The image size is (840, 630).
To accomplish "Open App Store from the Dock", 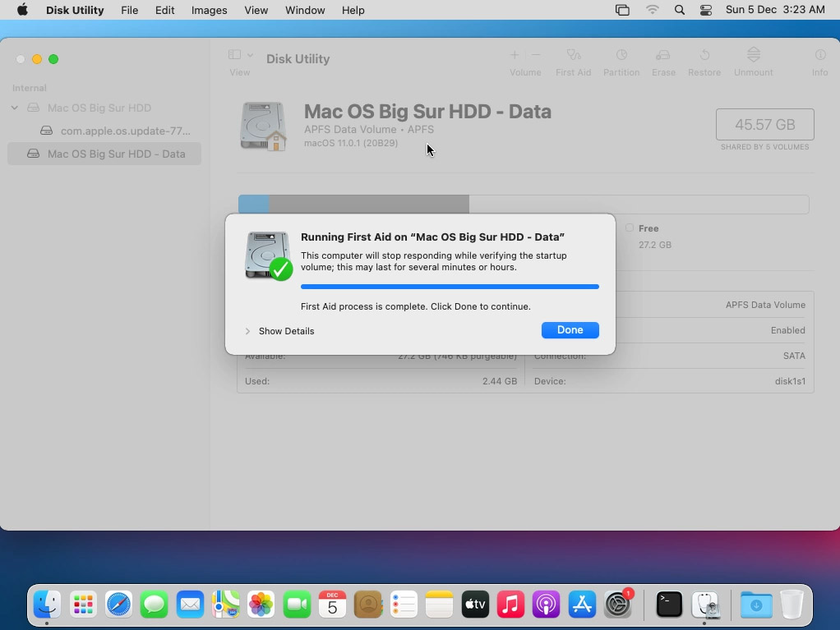I will coord(582,605).
